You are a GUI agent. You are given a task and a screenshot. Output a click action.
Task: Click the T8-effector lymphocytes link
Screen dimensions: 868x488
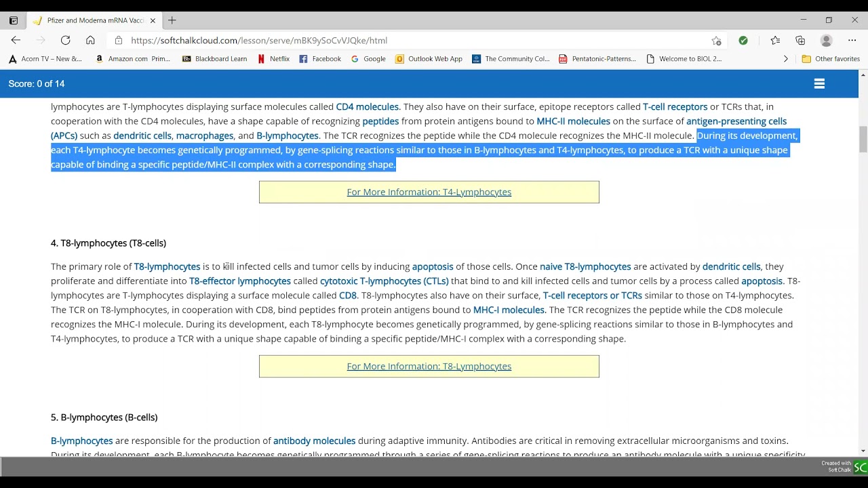[240, 281]
